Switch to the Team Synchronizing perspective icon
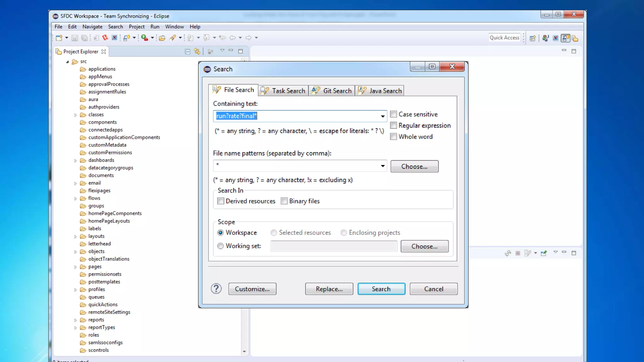Image resolution: width=644 pixels, height=362 pixels. (565, 38)
